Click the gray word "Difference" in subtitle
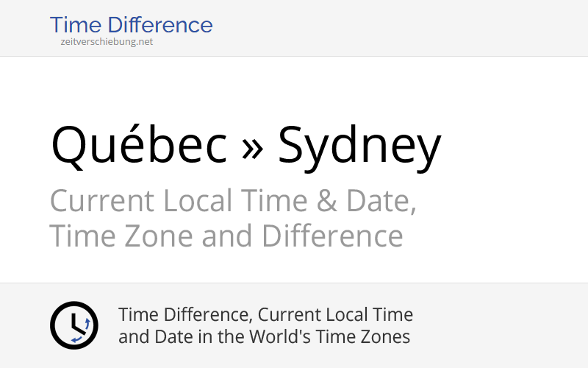 click(332, 236)
